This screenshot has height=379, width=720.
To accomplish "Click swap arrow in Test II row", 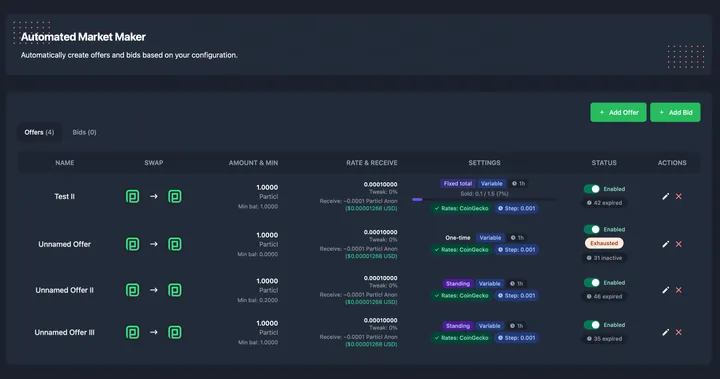I will pos(154,197).
